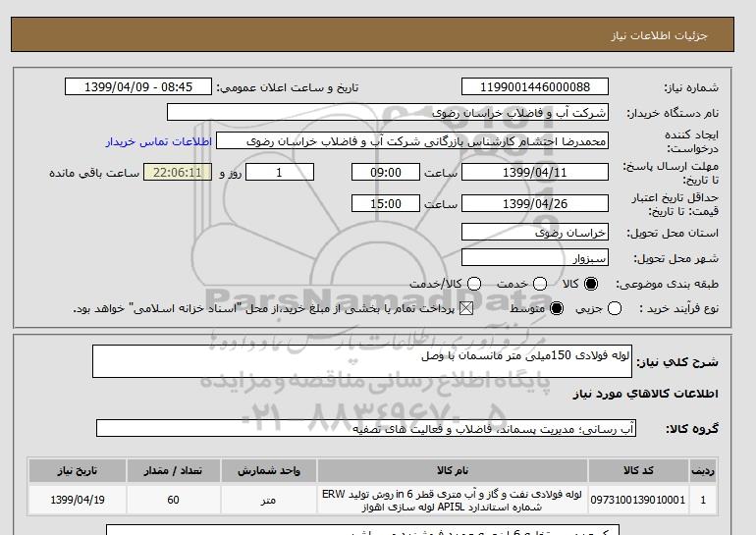Click the goods group field آب رسانی
This screenshot has width=756, height=535.
coord(366,428)
